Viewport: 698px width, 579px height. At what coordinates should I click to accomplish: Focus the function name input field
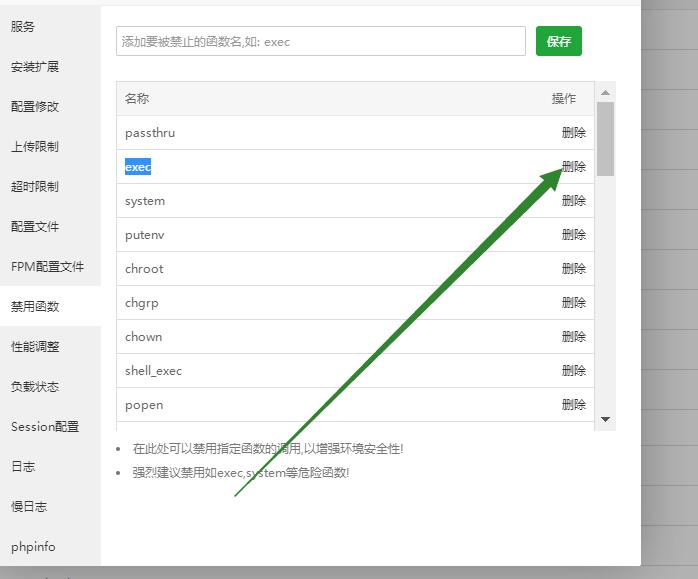[x=320, y=41]
